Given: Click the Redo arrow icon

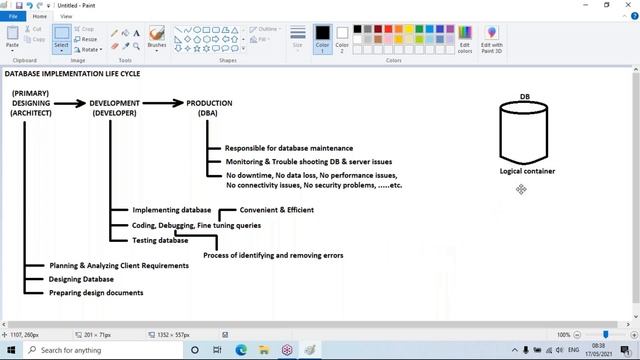Looking at the screenshot, I should click(x=40, y=5).
